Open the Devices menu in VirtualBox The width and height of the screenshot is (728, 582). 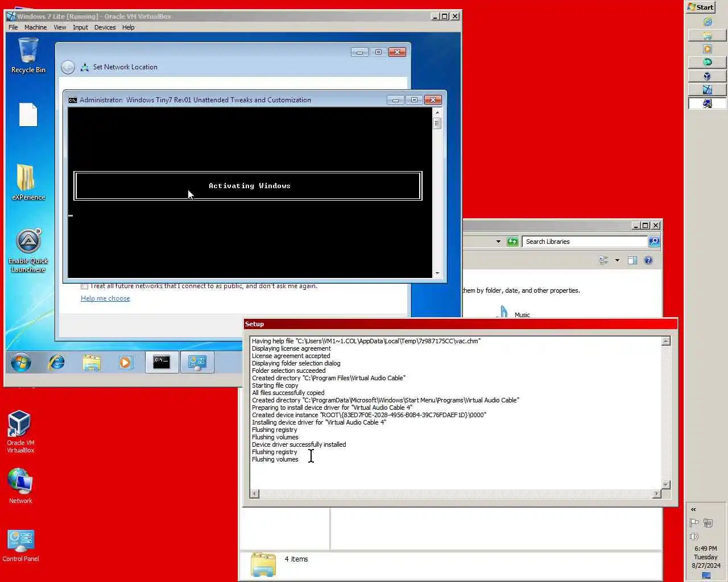105,27
